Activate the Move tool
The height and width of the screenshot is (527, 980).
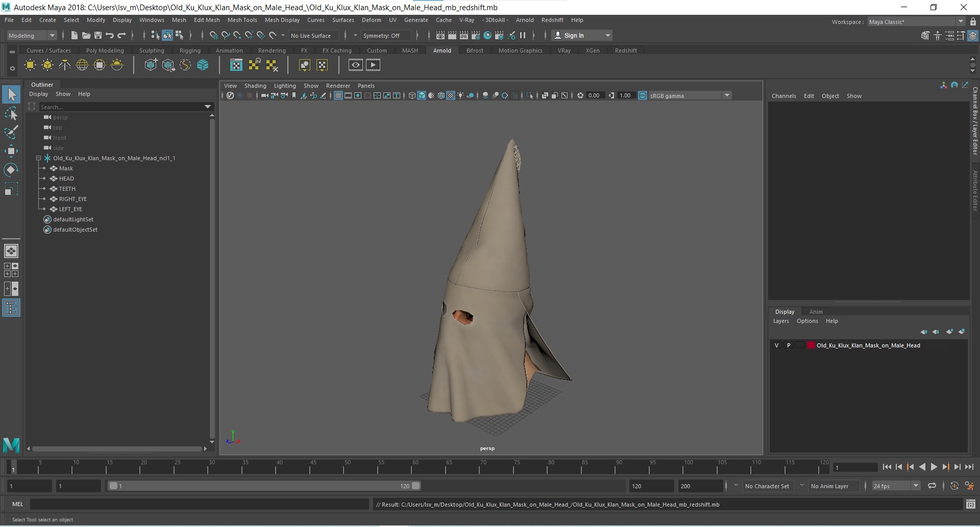(x=11, y=151)
